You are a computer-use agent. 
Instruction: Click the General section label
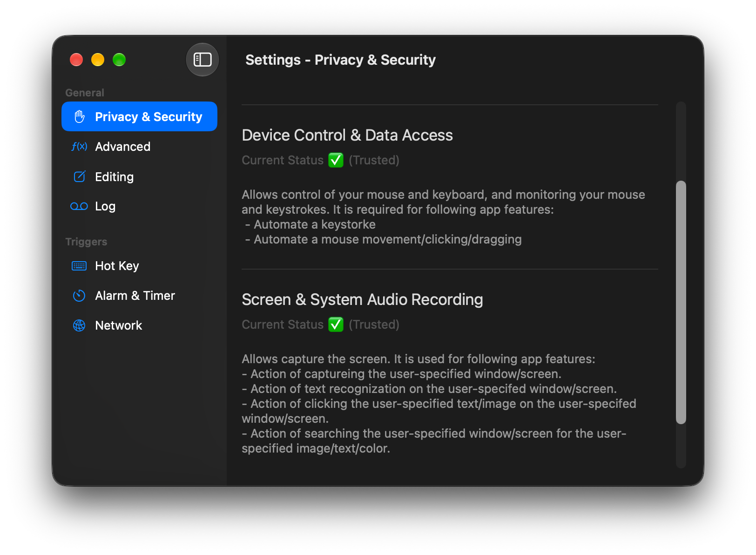tap(85, 93)
